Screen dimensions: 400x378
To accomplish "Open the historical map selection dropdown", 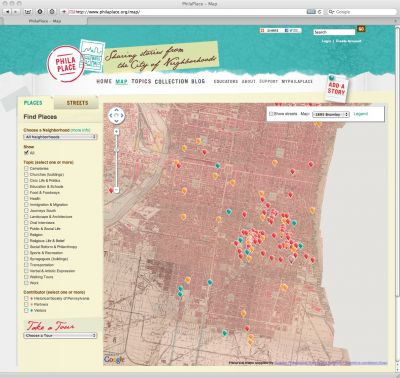I will pos(331,114).
